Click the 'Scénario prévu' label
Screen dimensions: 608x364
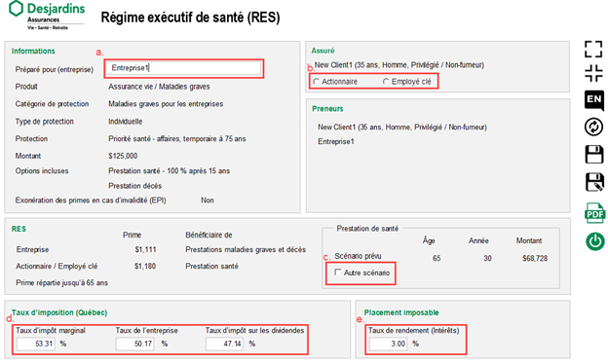click(x=358, y=256)
